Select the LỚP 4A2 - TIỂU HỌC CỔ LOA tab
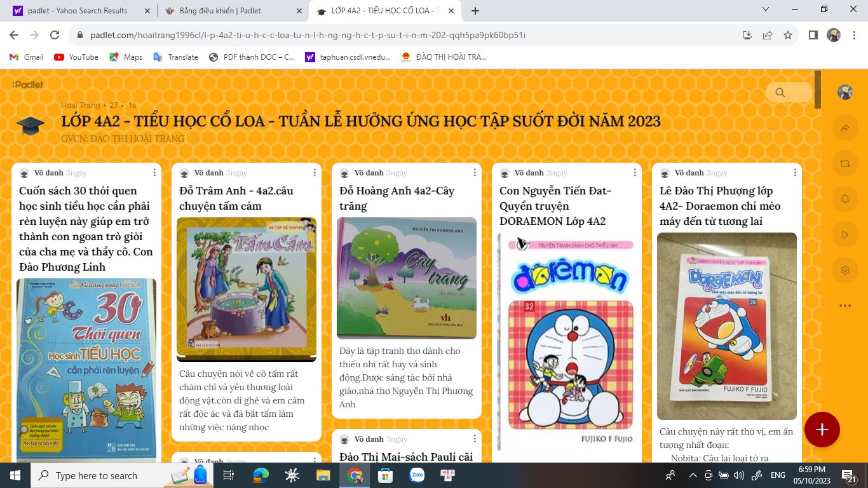868x488 pixels. pos(386,11)
